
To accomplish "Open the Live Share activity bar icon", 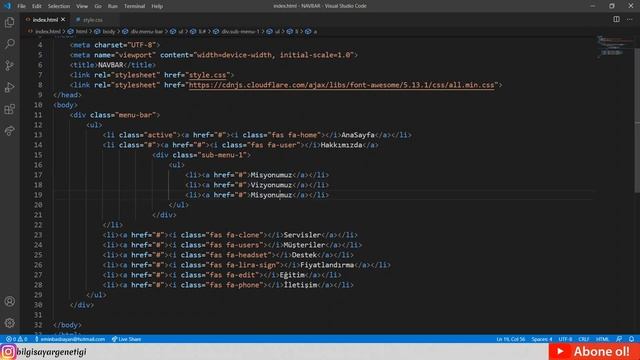I will click(9, 131).
